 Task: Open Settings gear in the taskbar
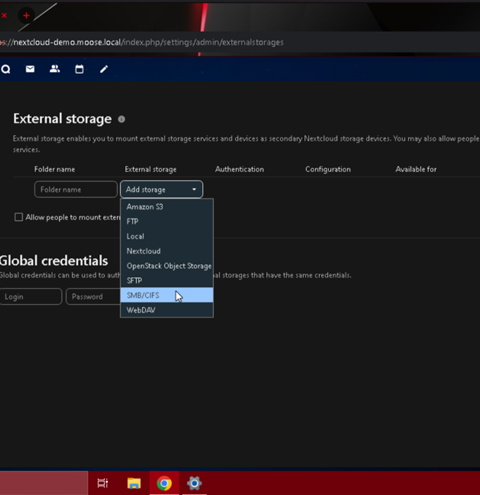tap(194, 483)
